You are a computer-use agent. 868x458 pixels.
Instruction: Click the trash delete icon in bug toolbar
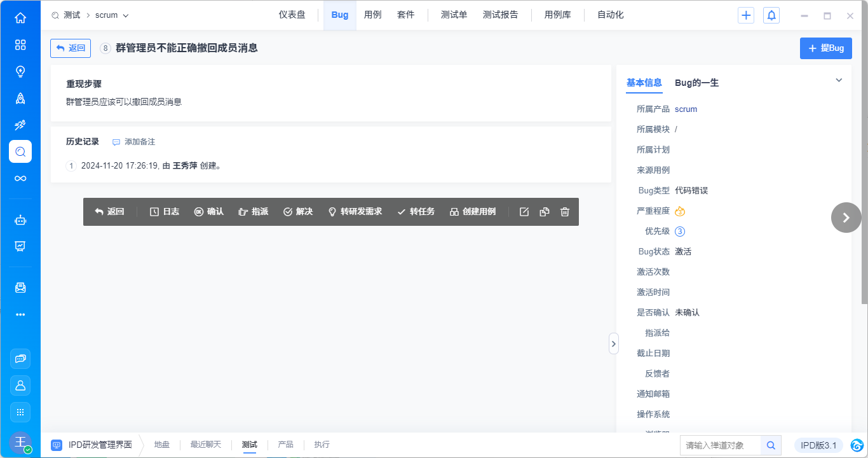(564, 212)
